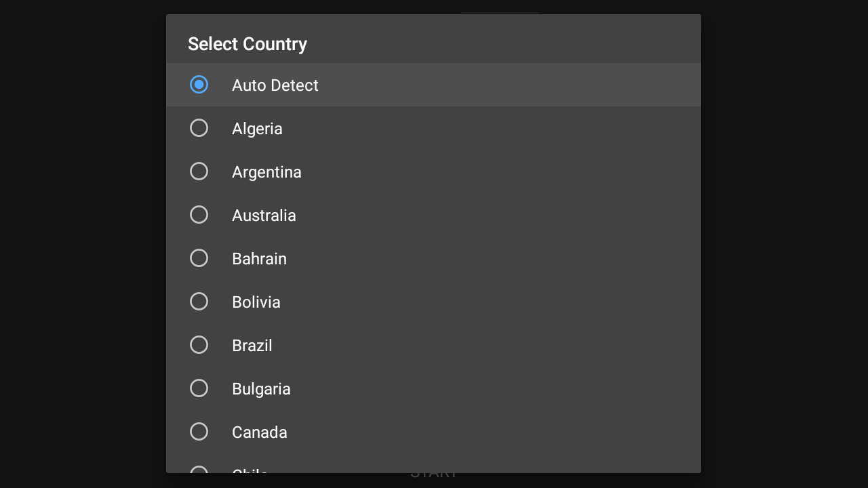The width and height of the screenshot is (868, 488).
Task: Click the Argentina country name
Action: coord(267,172)
